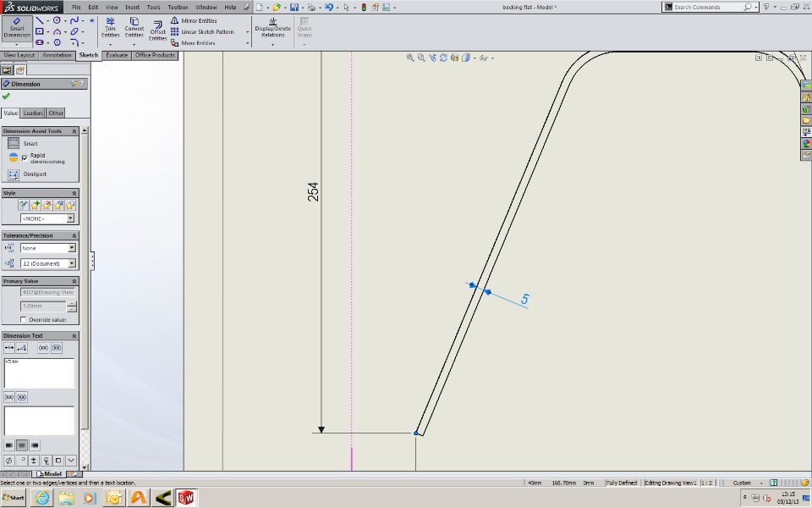
Task: Click the Print icon
Action: click(x=311, y=8)
